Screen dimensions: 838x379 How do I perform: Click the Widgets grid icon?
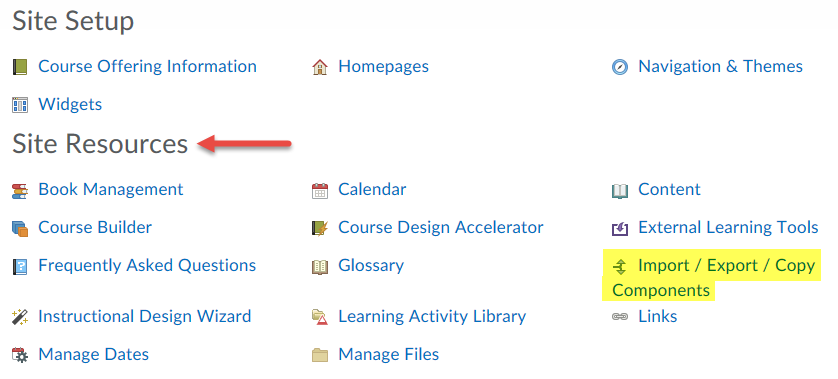[x=20, y=105]
